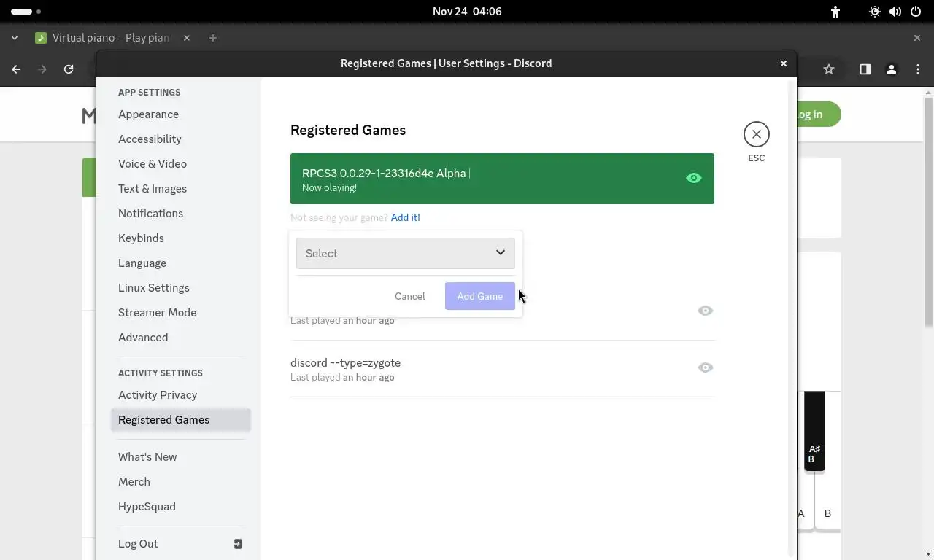Click the Add Game button
This screenshot has width=934, height=560.
[x=479, y=296]
